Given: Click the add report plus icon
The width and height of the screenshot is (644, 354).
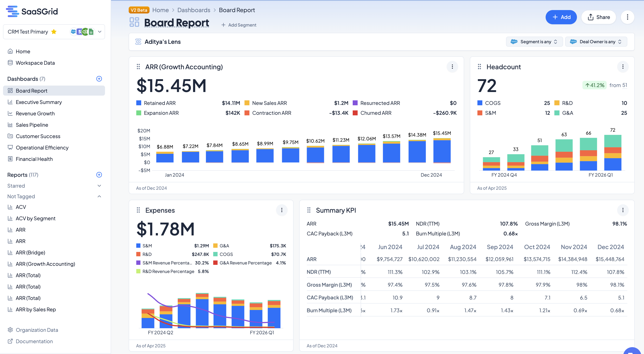Looking at the screenshot, I should point(99,175).
